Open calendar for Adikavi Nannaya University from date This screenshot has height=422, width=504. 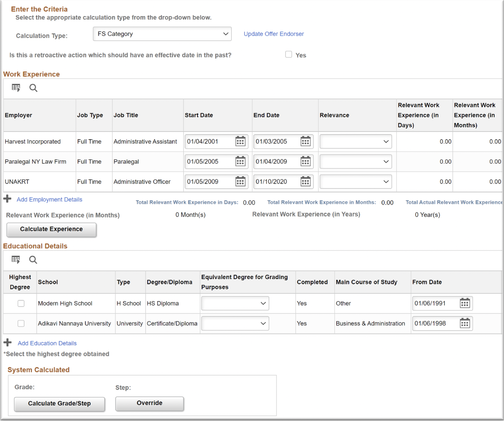465,323
